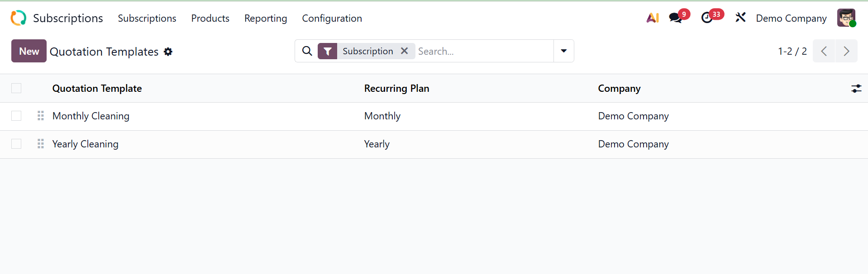Click the Quotation Templates gear icon
The image size is (868, 274).
pos(168,52)
